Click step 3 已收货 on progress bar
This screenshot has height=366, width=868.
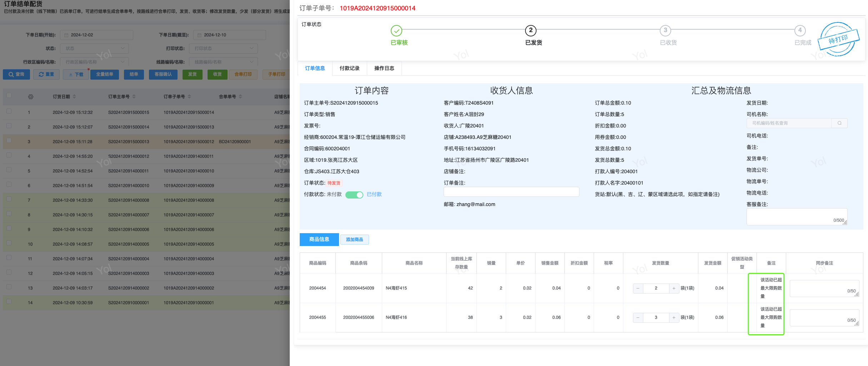(665, 31)
